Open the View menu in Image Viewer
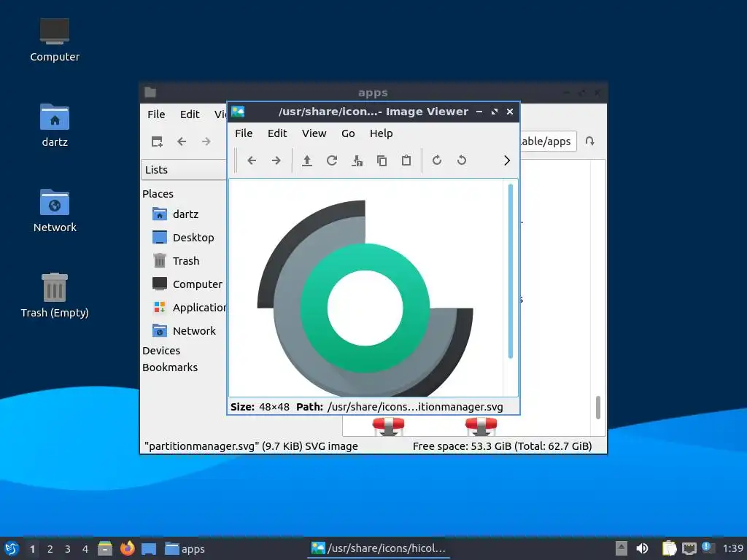This screenshot has width=747, height=560. tap(314, 133)
